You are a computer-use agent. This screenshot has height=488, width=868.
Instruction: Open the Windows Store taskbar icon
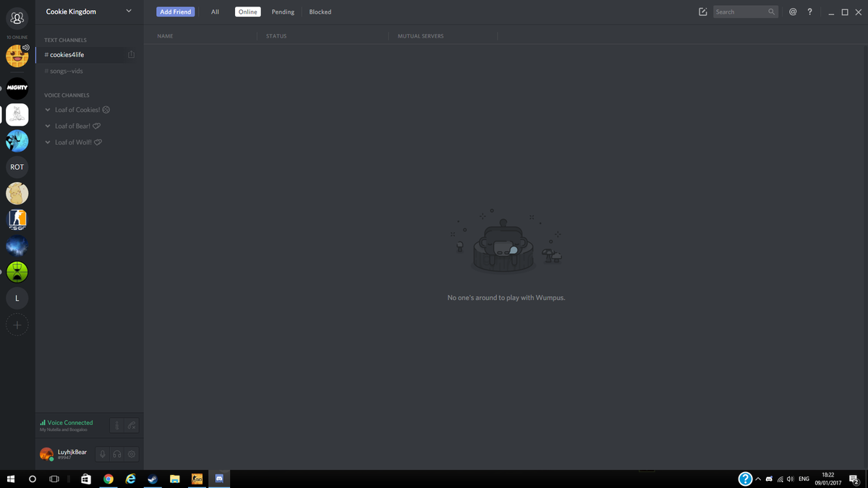(x=86, y=479)
